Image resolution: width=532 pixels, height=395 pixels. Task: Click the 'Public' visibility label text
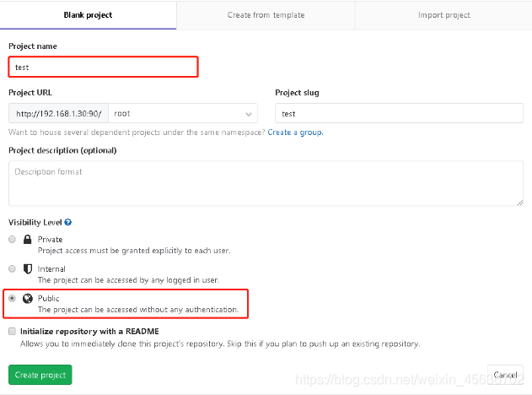tap(49, 298)
